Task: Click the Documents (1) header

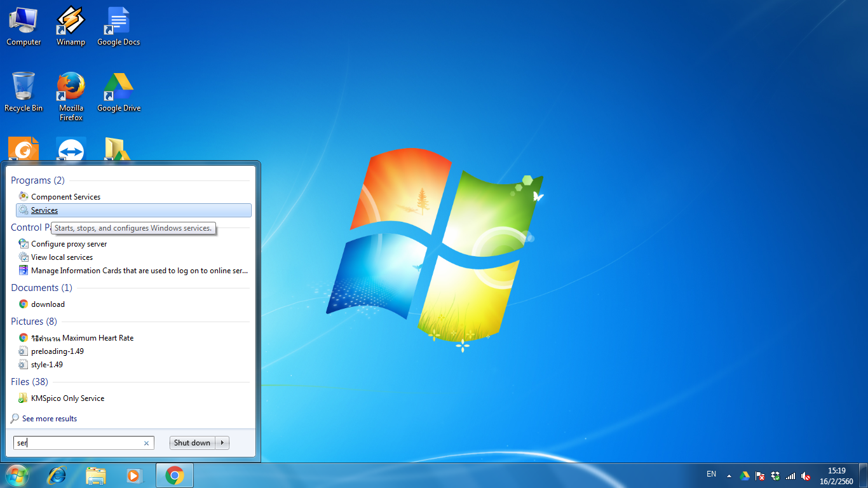Action: [x=41, y=288]
